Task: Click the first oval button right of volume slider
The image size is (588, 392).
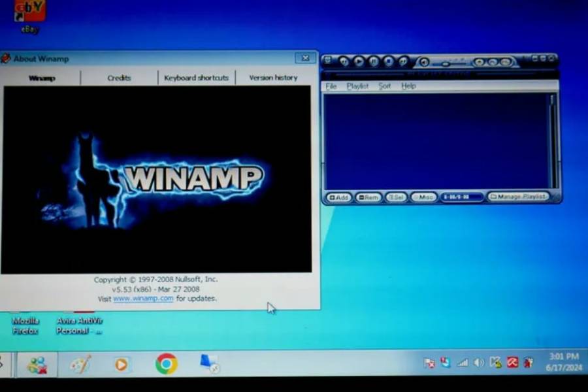Action: coord(480,62)
